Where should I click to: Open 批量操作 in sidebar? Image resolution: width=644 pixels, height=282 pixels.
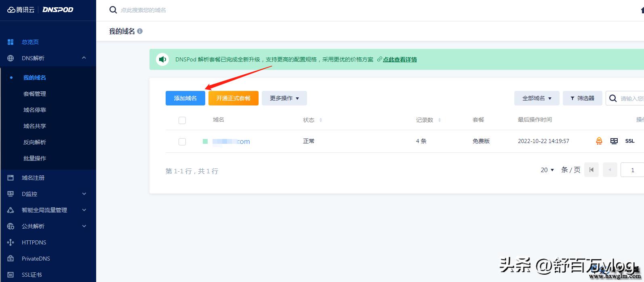pyautogui.click(x=35, y=158)
